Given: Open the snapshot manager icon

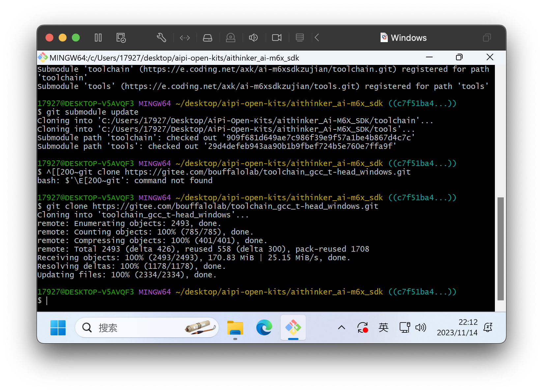Looking at the screenshot, I should click(x=121, y=38).
